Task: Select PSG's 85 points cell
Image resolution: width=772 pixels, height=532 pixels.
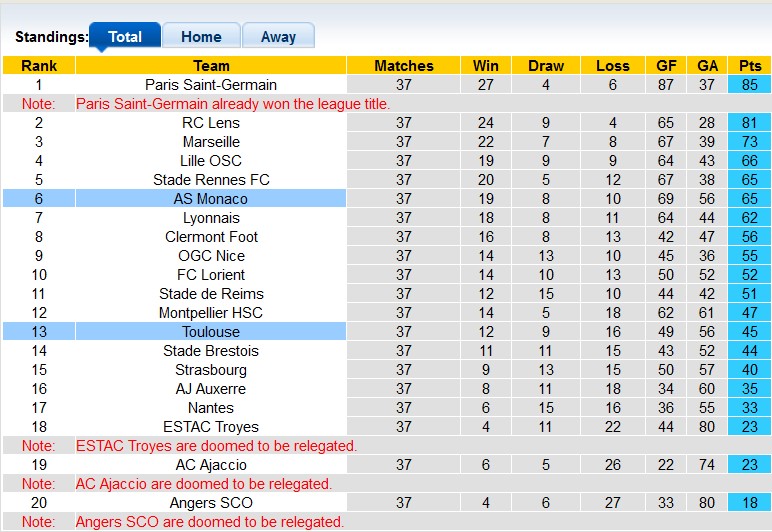Action: tap(750, 85)
